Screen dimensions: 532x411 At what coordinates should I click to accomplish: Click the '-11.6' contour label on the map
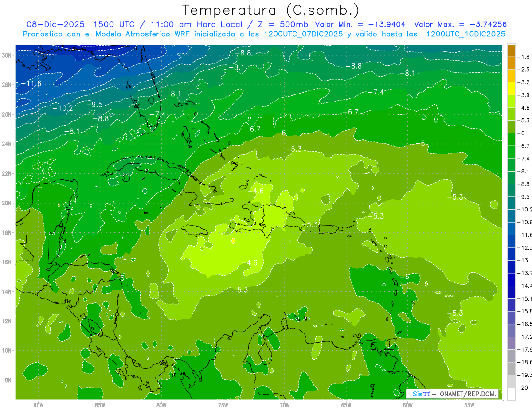31,83
